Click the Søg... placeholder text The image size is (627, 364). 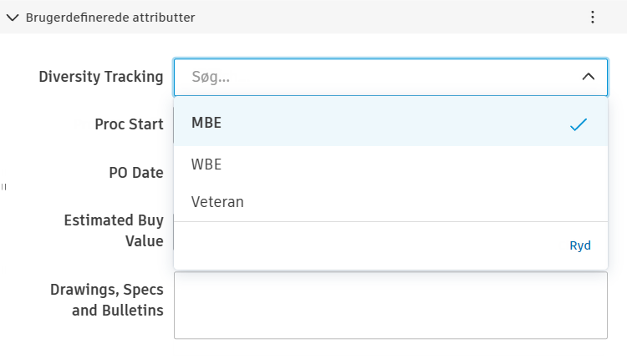[x=211, y=77]
